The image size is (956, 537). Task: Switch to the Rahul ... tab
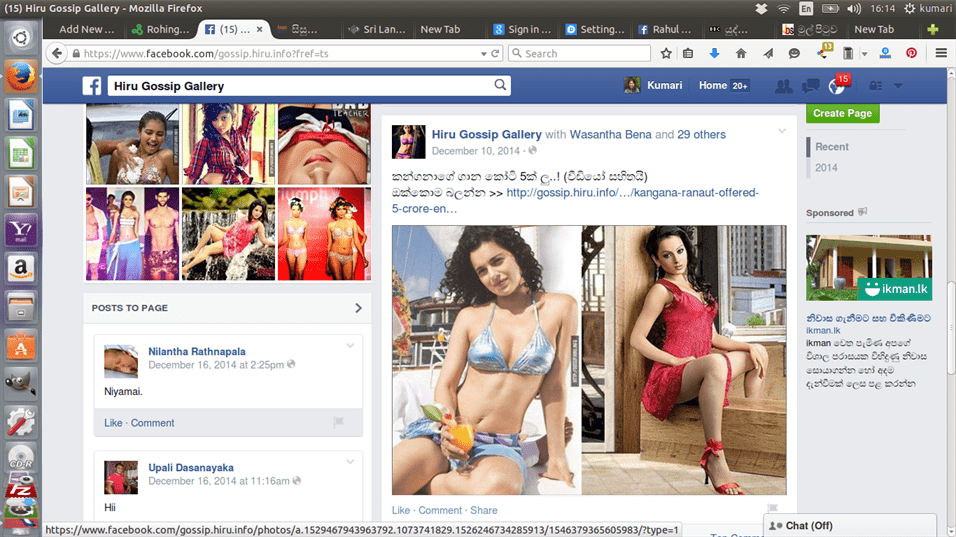[665, 29]
